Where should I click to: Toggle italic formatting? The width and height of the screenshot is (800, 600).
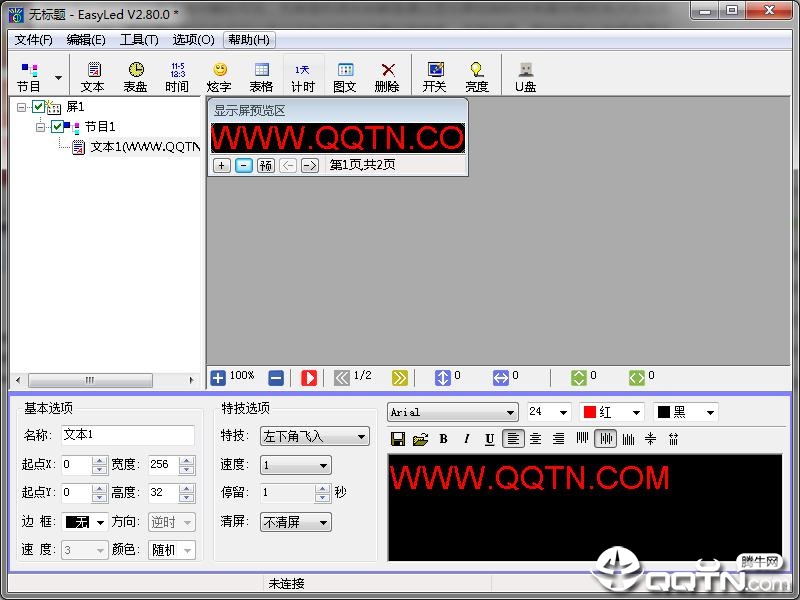point(466,439)
